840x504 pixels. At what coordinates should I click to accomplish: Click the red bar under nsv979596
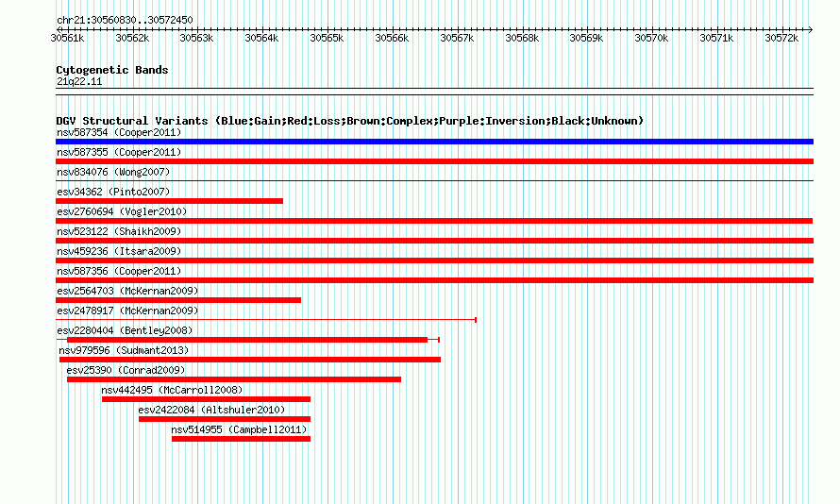pos(250,360)
